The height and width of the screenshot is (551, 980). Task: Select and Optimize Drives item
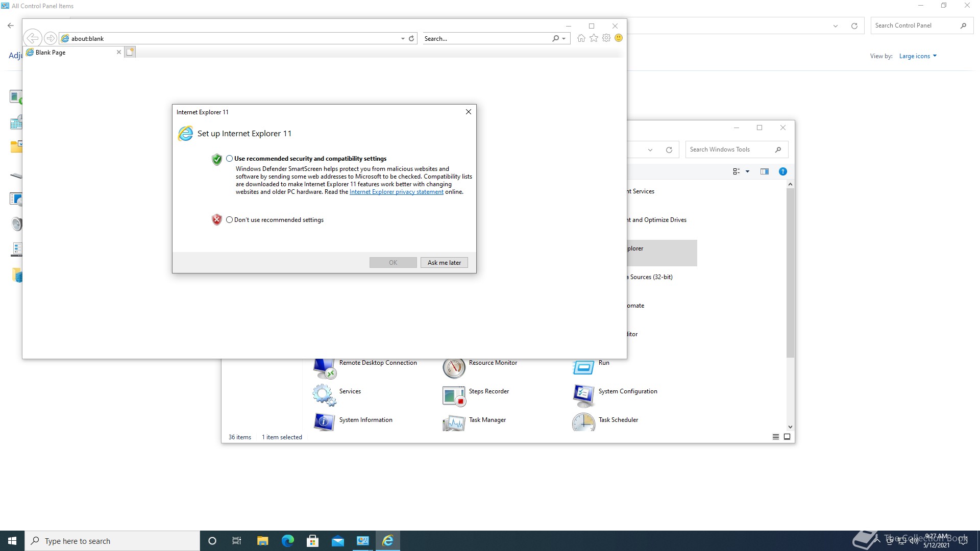(x=657, y=220)
